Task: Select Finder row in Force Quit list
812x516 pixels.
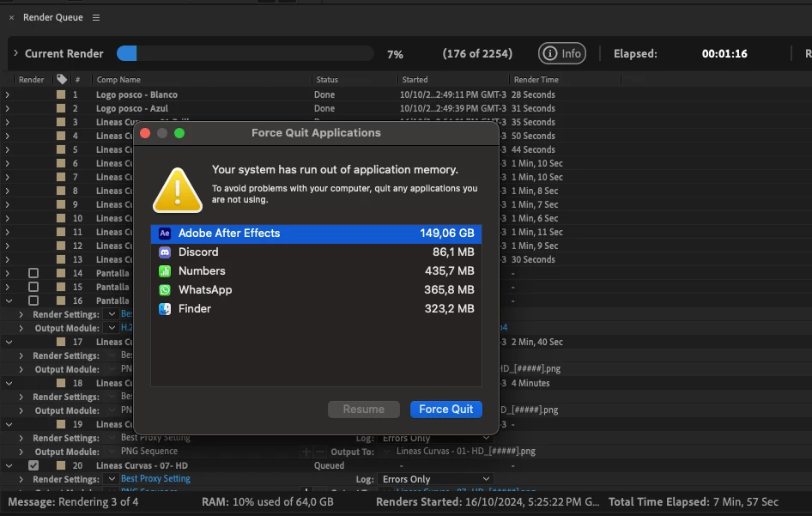Action: 316,309
